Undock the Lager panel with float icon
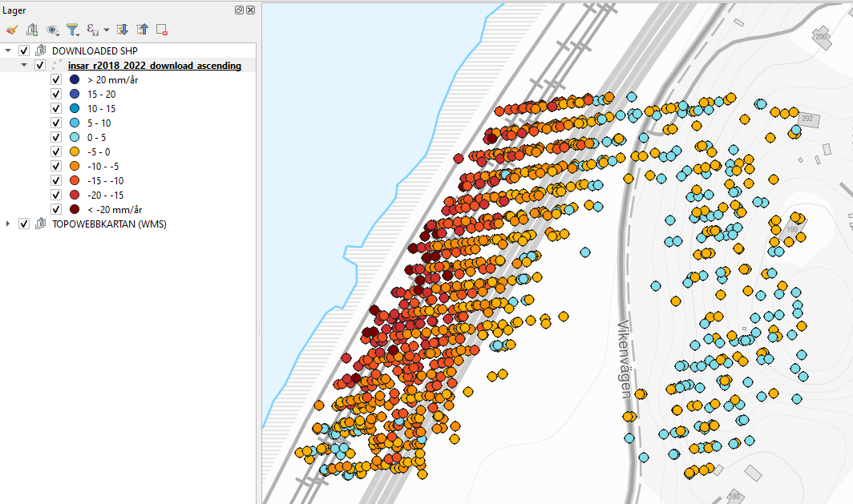Image resolution: width=853 pixels, height=504 pixels. (239, 10)
